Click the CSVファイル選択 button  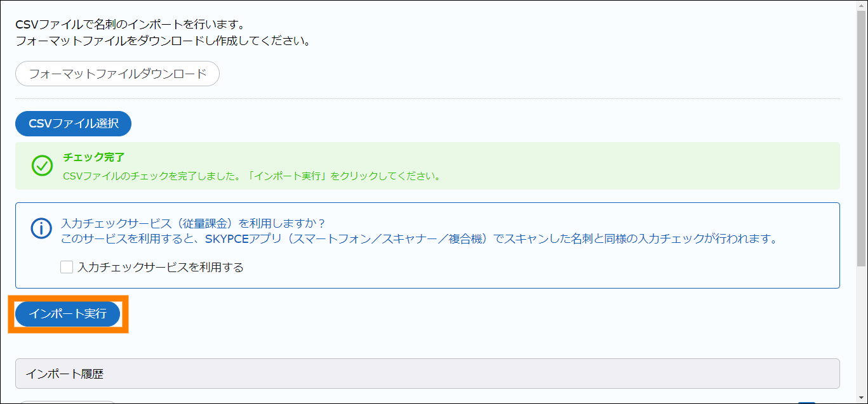tap(73, 124)
